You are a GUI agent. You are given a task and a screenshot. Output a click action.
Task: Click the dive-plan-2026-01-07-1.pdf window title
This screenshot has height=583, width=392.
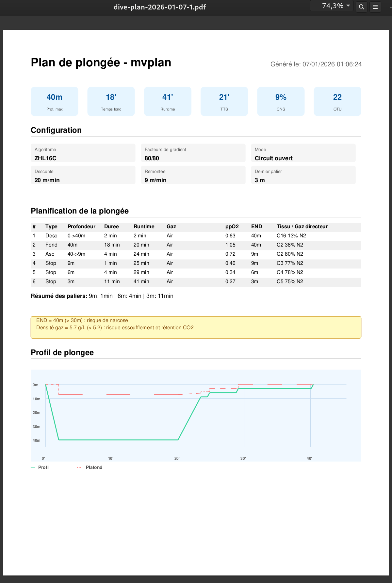tap(159, 7)
